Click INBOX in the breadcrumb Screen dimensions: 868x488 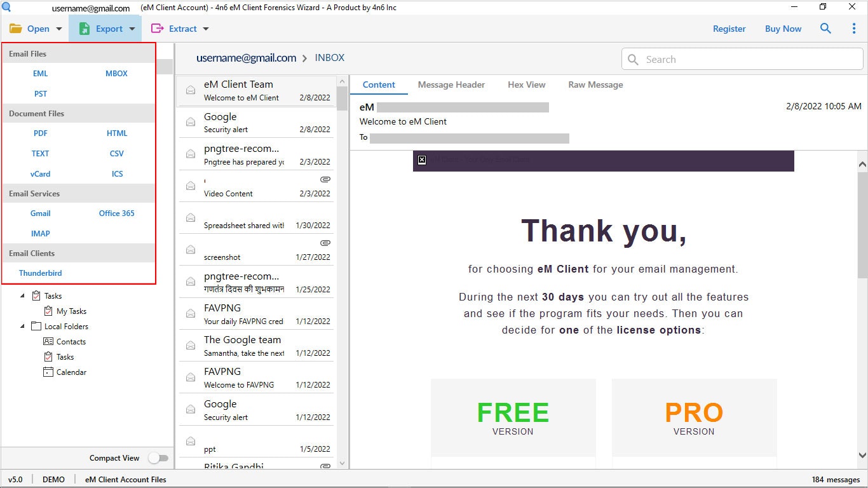point(330,58)
